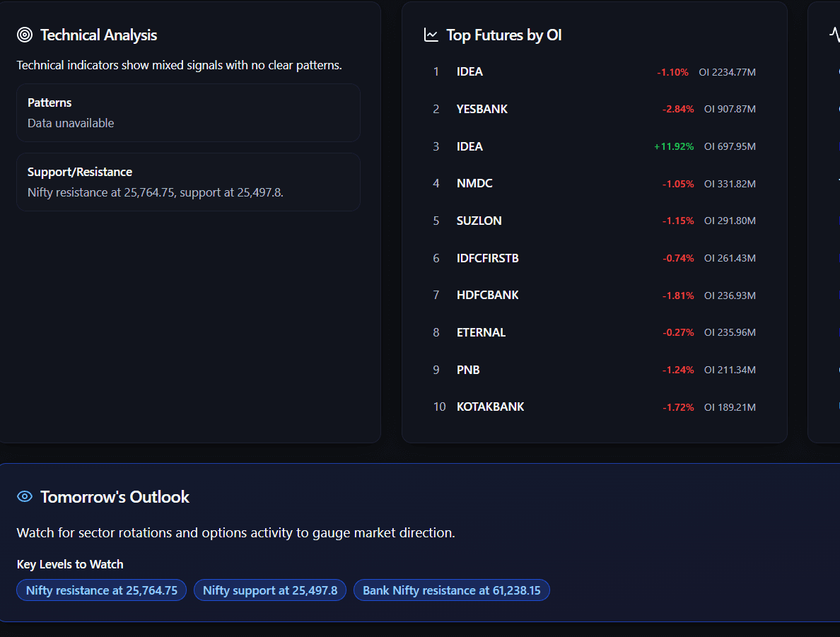Open the Support/Resistance card
Image resolution: width=840 pixels, height=637 pixels.
[188, 182]
